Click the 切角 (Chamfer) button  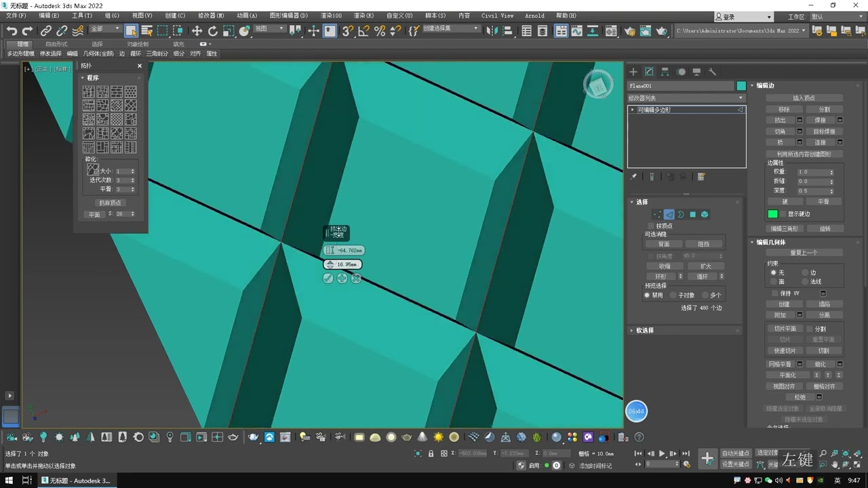pos(781,131)
